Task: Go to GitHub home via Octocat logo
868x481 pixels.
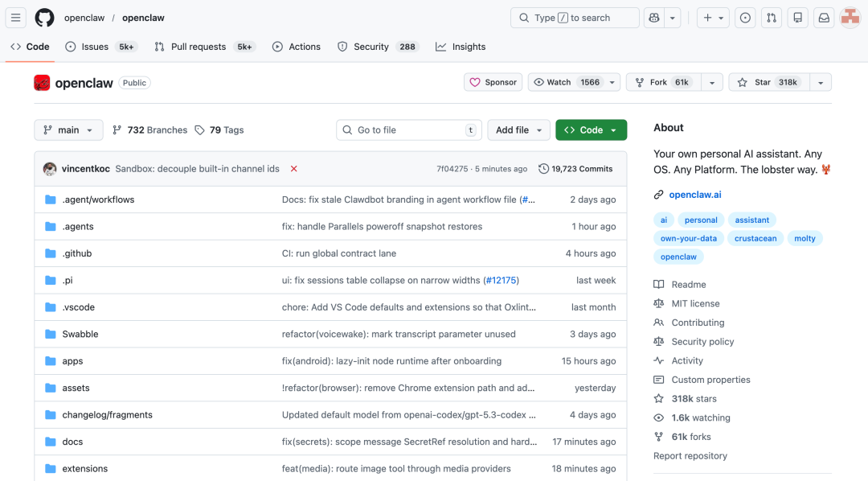Action: 44,18
